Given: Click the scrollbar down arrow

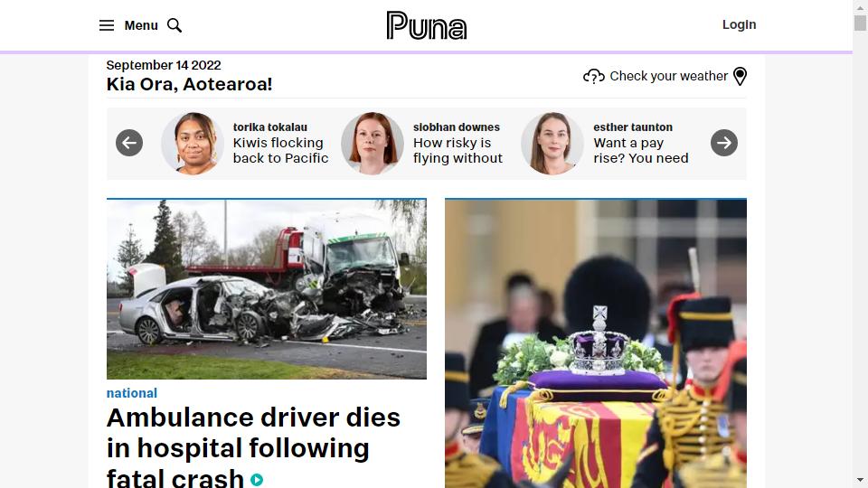Looking at the screenshot, I should (x=860, y=480).
